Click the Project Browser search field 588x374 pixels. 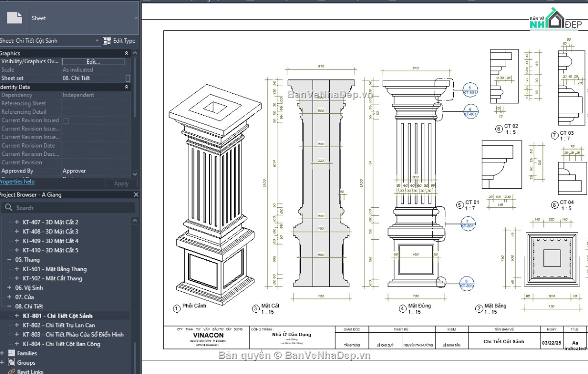69,207
